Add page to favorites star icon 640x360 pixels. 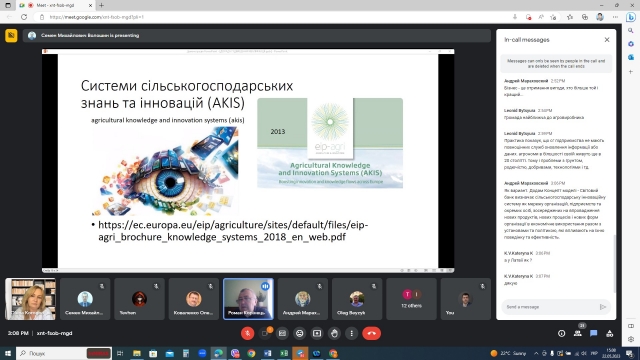pyautogui.click(x=553, y=17)
